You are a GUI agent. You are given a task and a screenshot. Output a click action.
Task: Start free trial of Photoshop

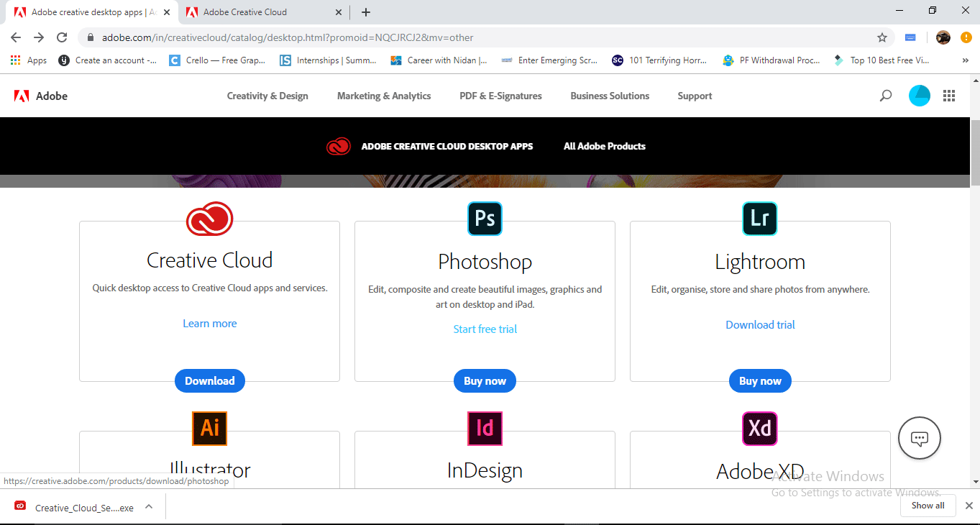(x=485, y=329)
